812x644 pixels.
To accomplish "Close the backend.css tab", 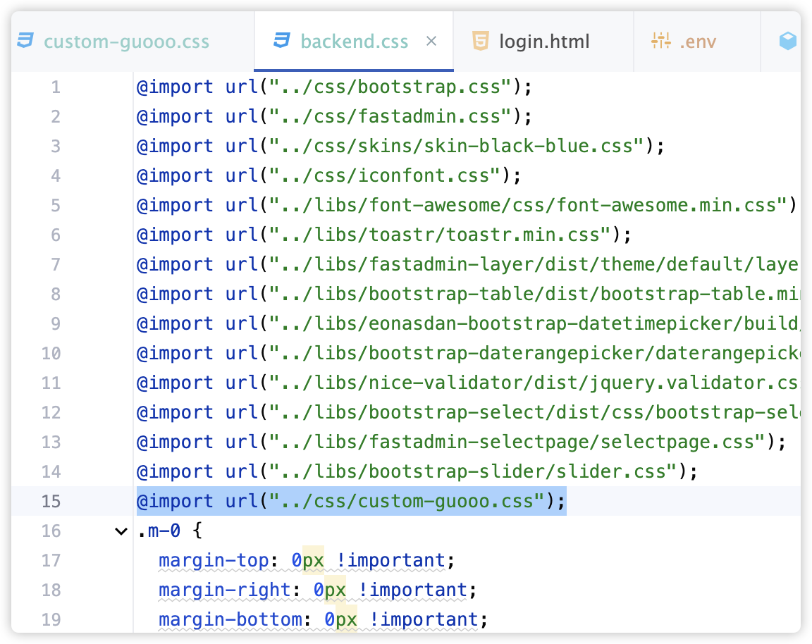I will [431, 41].
